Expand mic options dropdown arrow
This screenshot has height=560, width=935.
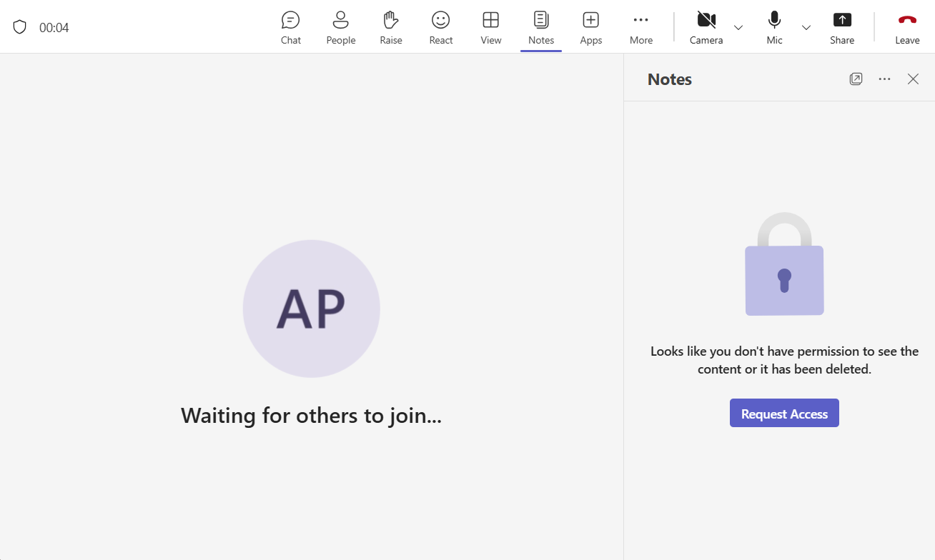[x=806, y=28]
